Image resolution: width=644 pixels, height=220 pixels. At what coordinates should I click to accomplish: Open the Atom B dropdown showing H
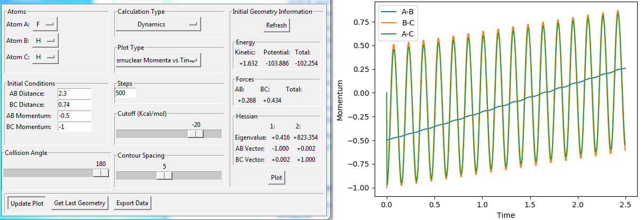coord(44,40)
